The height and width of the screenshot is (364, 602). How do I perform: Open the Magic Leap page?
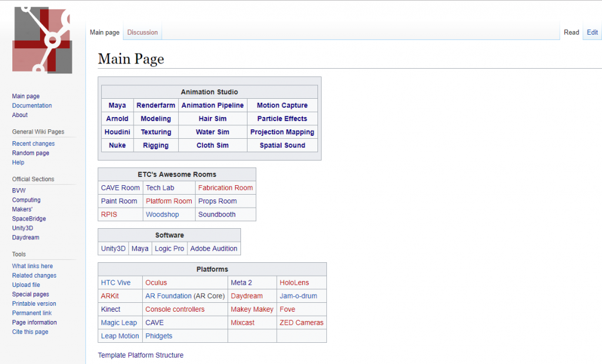[x=119, y=323]
